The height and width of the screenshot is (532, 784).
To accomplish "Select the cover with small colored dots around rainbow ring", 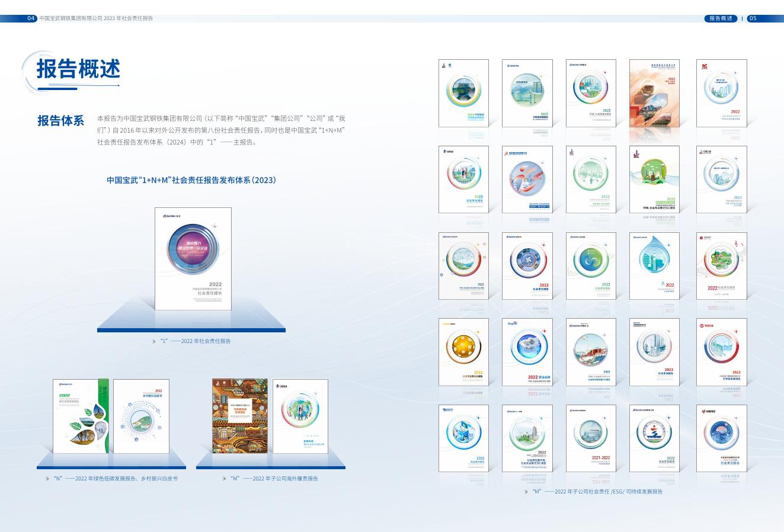I will tap(463, 266).
